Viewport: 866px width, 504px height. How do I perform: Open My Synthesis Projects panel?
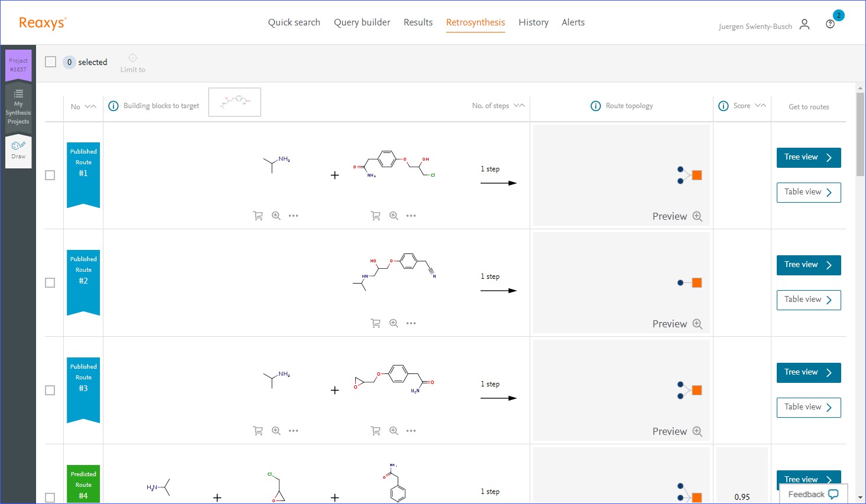[18, 108]
